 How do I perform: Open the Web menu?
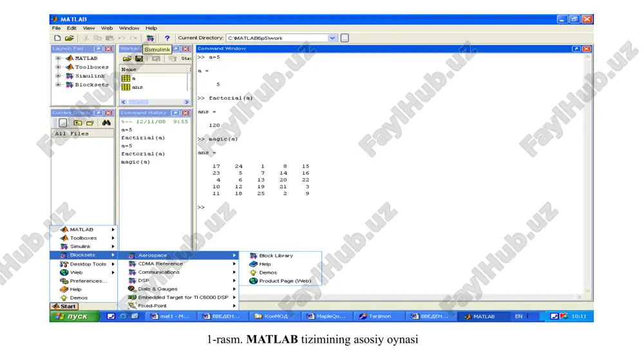(x=107, y=28)
